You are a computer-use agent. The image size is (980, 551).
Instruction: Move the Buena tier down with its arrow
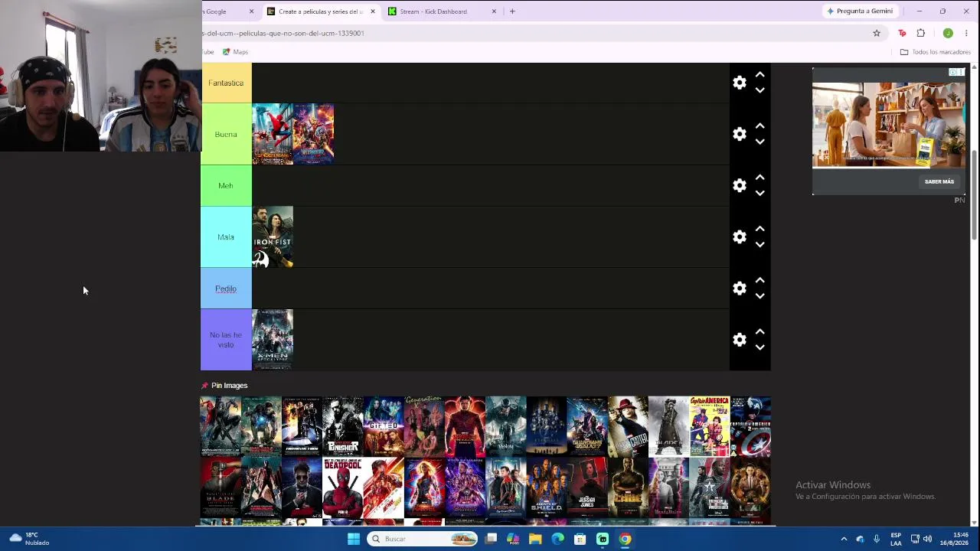(x=760, y=142)
